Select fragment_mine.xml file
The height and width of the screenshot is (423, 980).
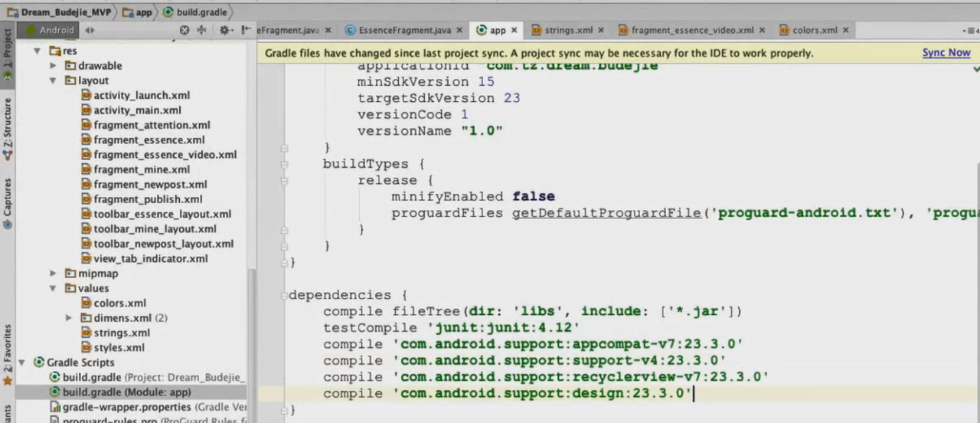142,169
